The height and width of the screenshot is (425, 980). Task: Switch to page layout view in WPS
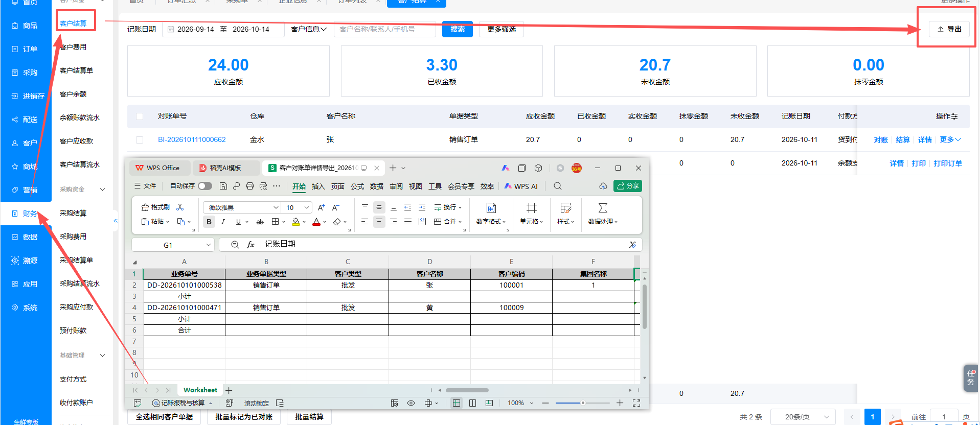[473, 403]
